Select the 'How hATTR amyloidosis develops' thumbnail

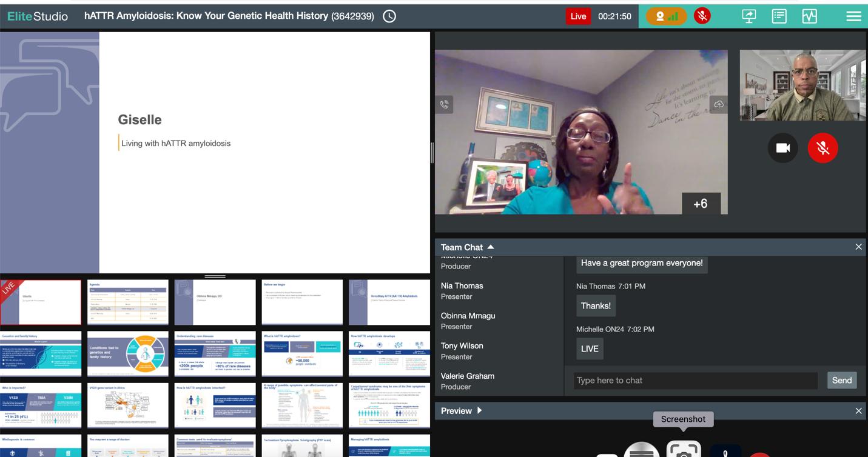pyautogui.click(x=389, y=354)
